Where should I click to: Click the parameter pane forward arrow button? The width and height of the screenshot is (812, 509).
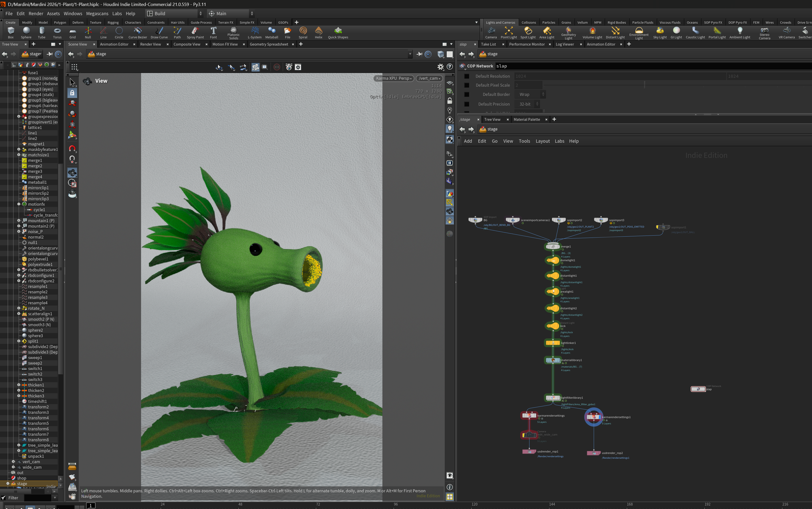471,54
